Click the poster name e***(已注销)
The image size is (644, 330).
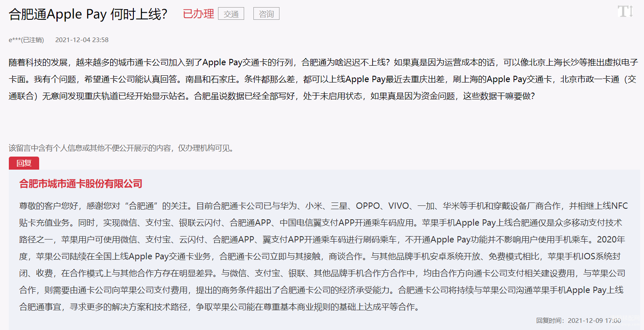point(26,40)
